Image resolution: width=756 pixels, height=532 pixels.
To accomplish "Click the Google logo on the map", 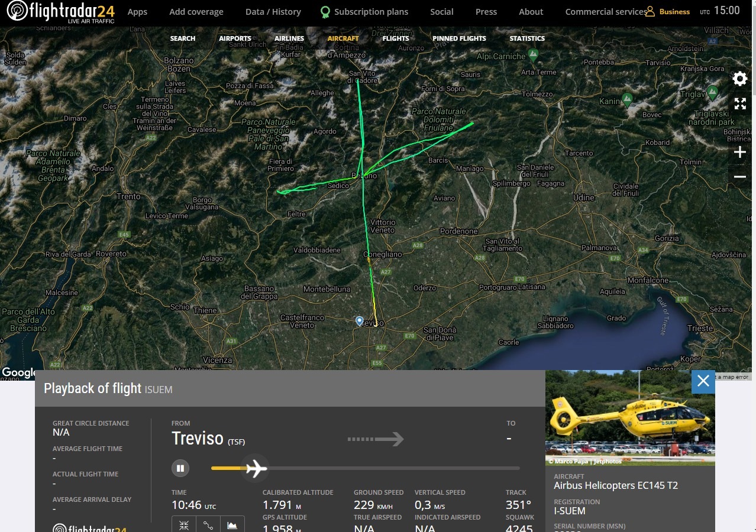I will click(18, 372).
